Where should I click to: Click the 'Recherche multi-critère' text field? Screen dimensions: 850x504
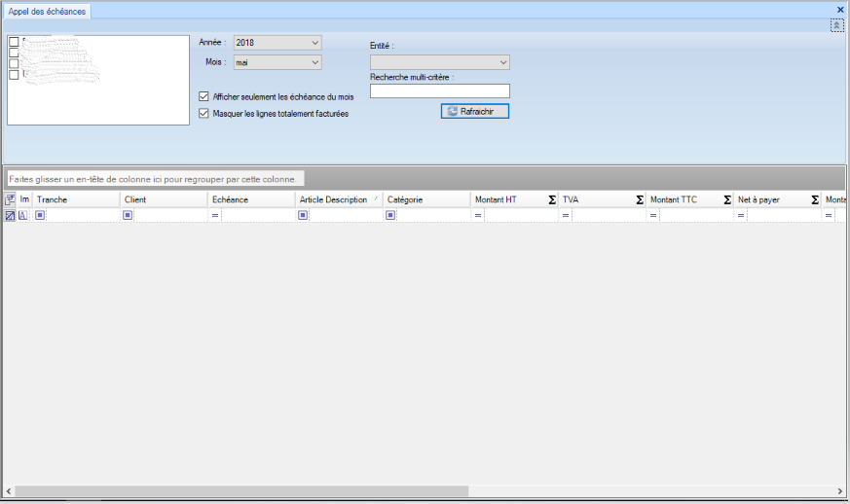439,91
